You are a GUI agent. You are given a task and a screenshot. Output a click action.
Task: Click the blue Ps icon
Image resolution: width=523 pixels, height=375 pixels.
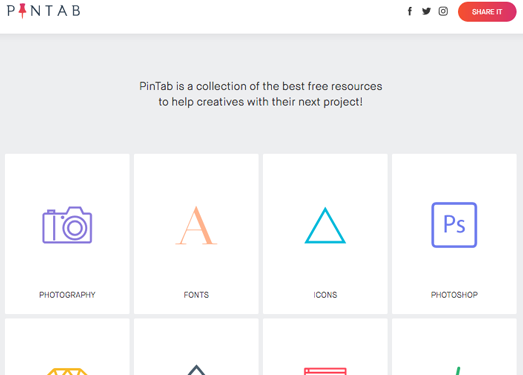454,225
